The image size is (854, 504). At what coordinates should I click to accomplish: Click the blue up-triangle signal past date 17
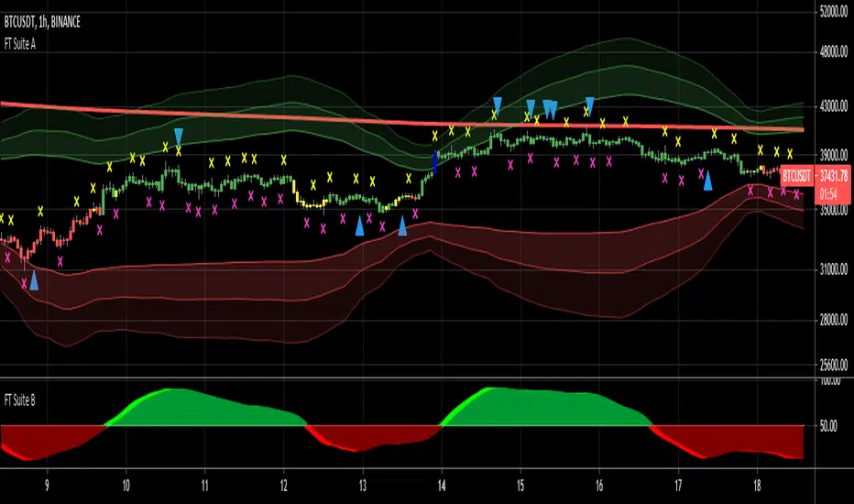coord(707,181)
